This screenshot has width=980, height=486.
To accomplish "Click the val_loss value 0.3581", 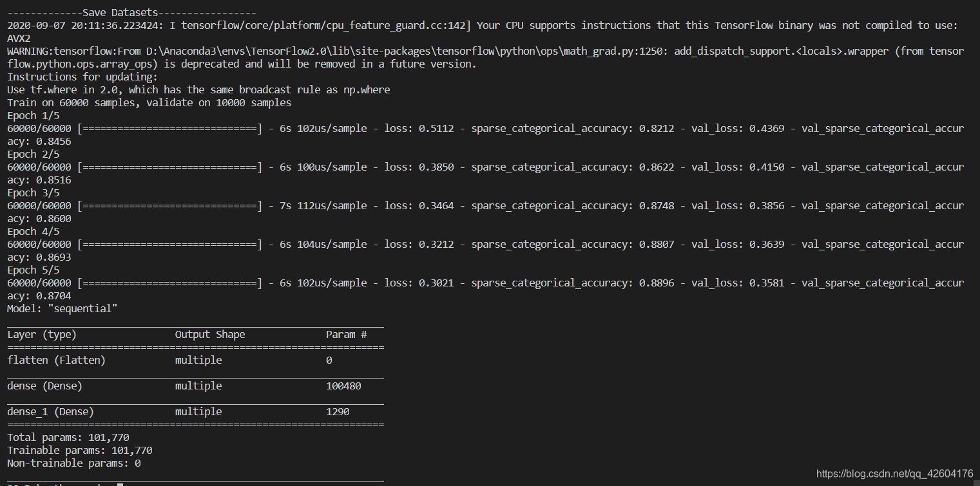I will click(x=767, y=283).
